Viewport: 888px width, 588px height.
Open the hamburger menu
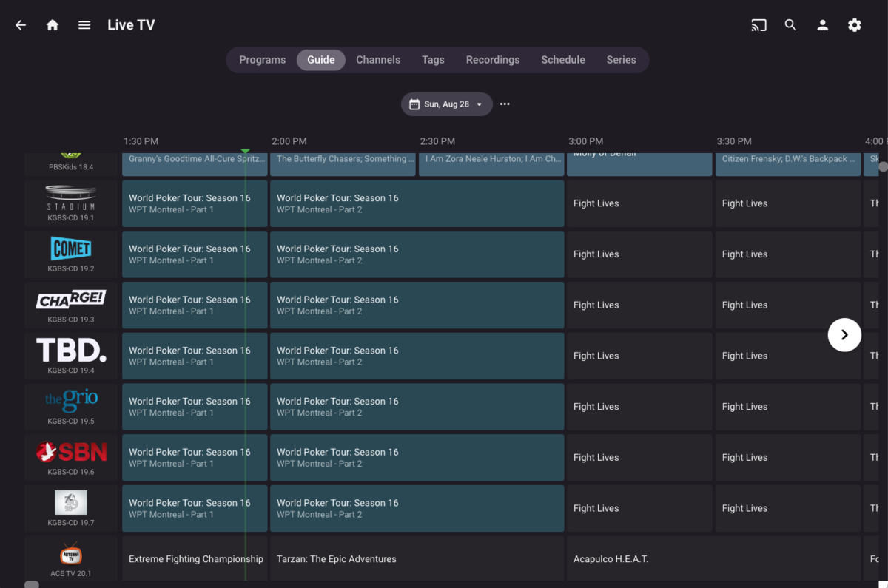click(x=84, y=25)
